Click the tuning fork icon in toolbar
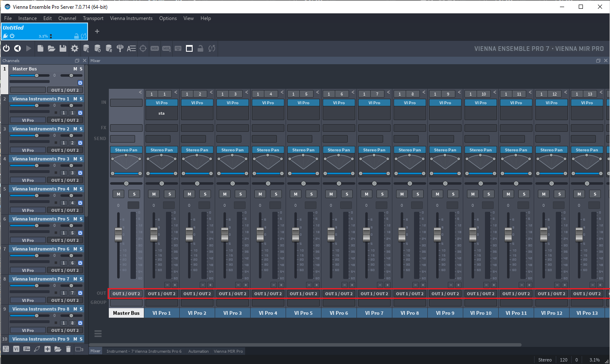This screenshot has width=610, height=364. [x=120, y=48]
